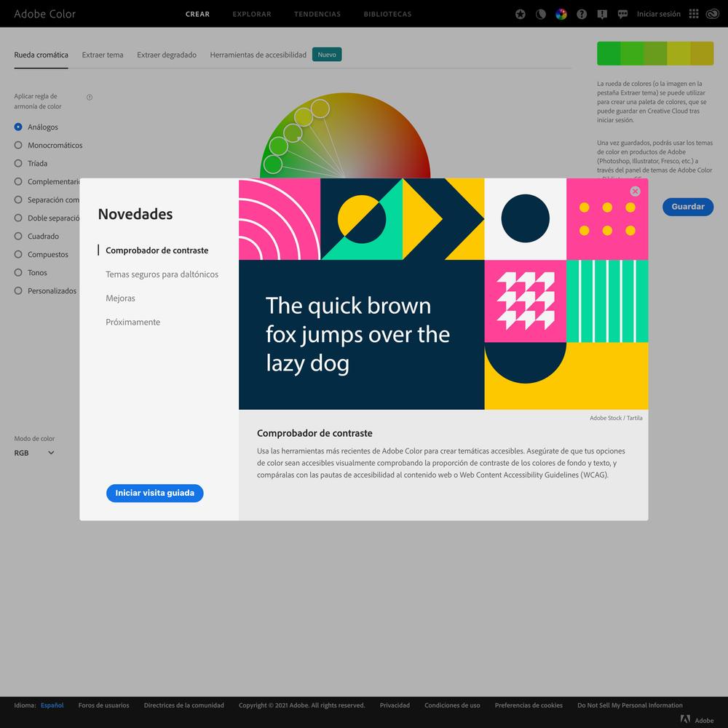Switch to the Extraer degradado tab

tap(167, 55)
